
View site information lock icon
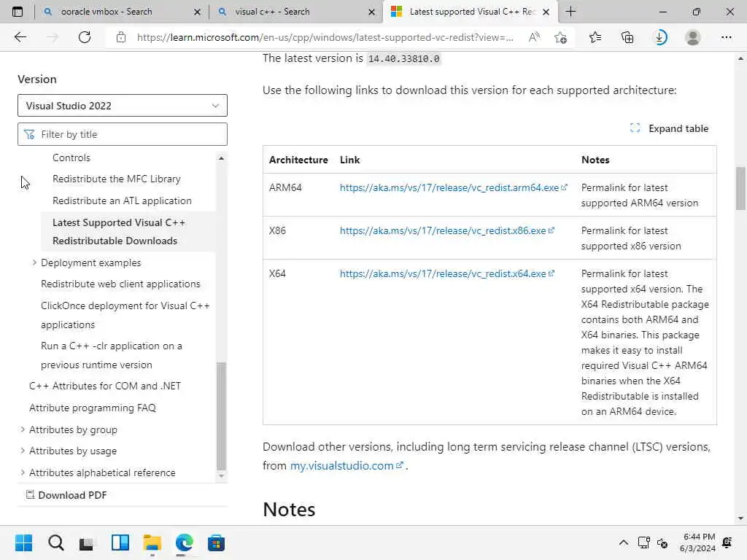(121, 37)
